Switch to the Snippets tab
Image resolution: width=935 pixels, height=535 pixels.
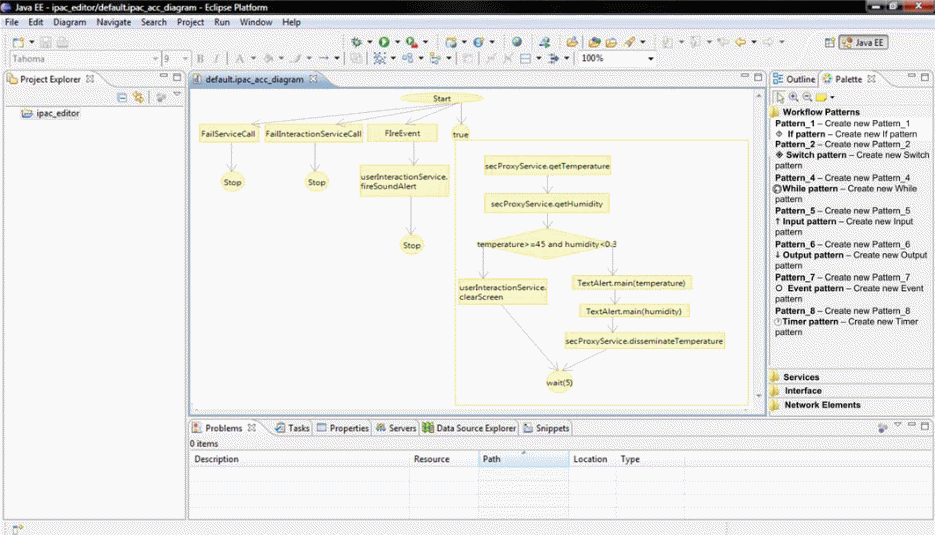coord(546,428)
